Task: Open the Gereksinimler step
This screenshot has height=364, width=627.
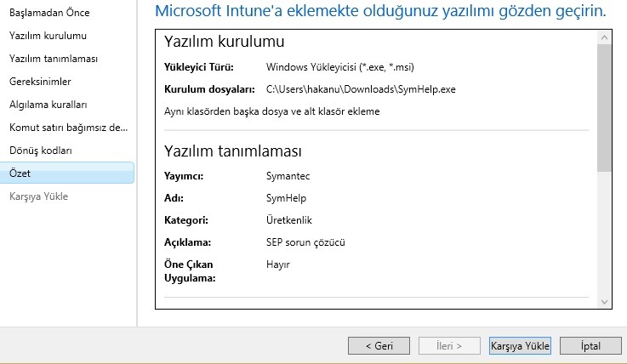Action: point(40,82)
